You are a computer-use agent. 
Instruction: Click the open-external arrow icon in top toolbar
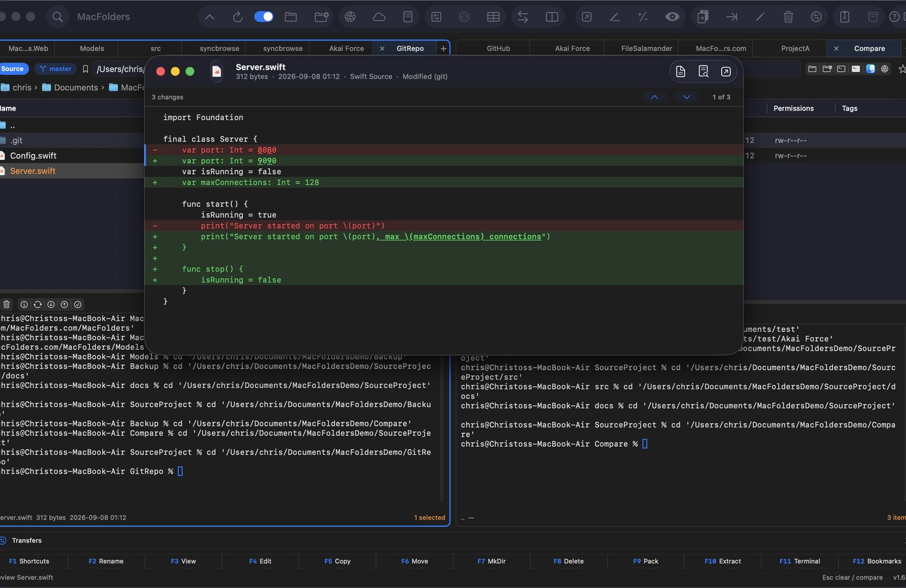(586, 17)
